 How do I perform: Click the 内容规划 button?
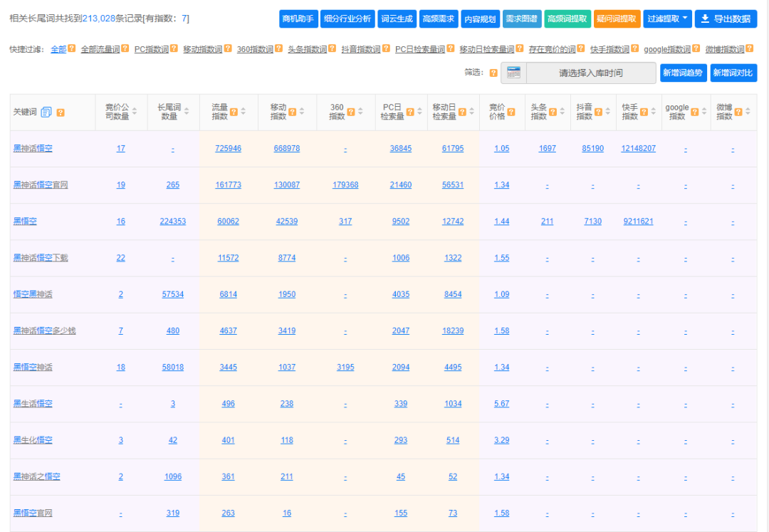(x=480, y=19)
